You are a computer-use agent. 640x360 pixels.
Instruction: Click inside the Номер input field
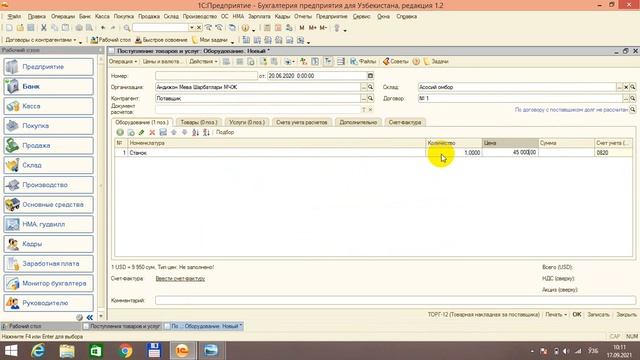coord(206,76)
